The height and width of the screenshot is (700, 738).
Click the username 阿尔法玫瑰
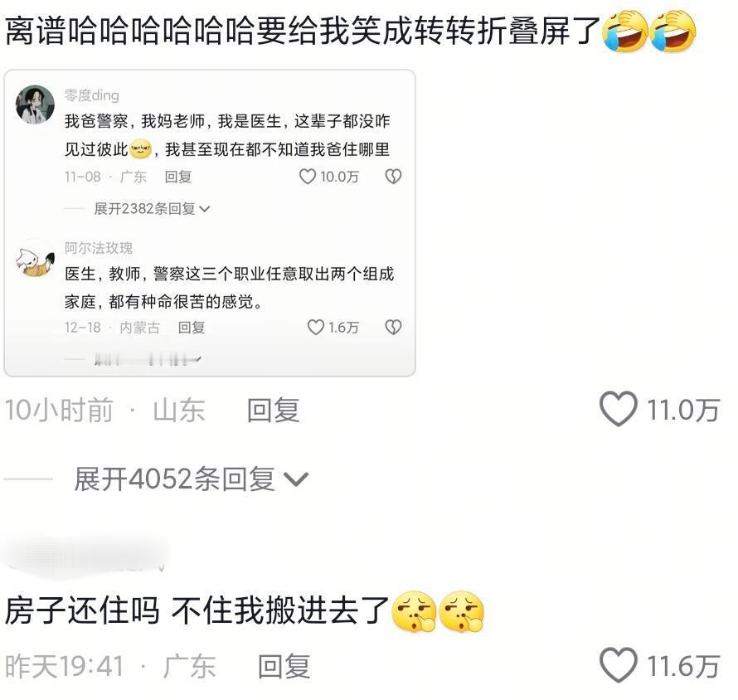[99, 248]
